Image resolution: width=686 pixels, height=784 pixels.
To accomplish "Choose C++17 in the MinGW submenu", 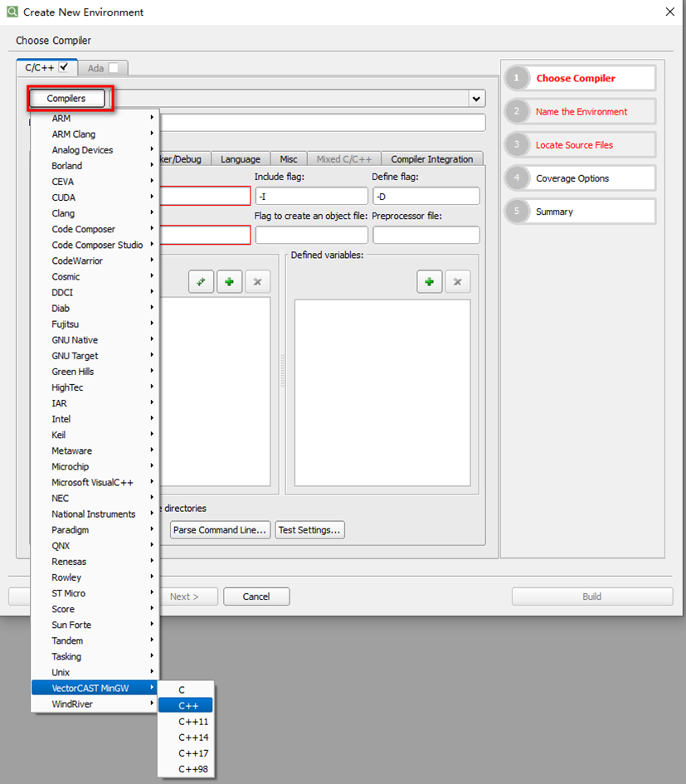I will coord(186,753).
